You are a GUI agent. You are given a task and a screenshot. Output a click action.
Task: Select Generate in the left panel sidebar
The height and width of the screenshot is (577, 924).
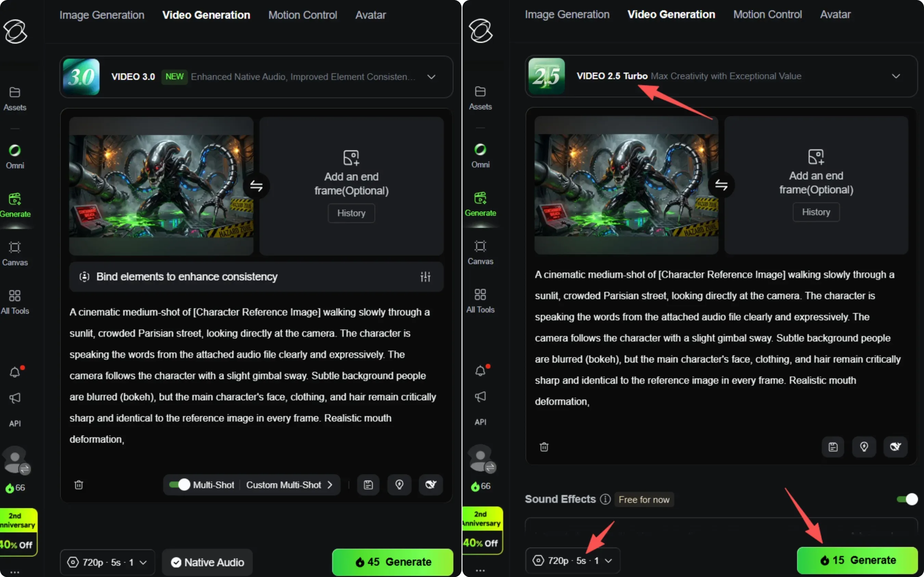[15, 205]
